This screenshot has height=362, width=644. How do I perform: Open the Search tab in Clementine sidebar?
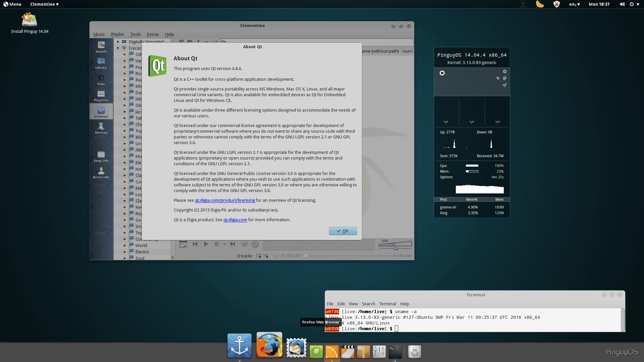coord(101,47)
